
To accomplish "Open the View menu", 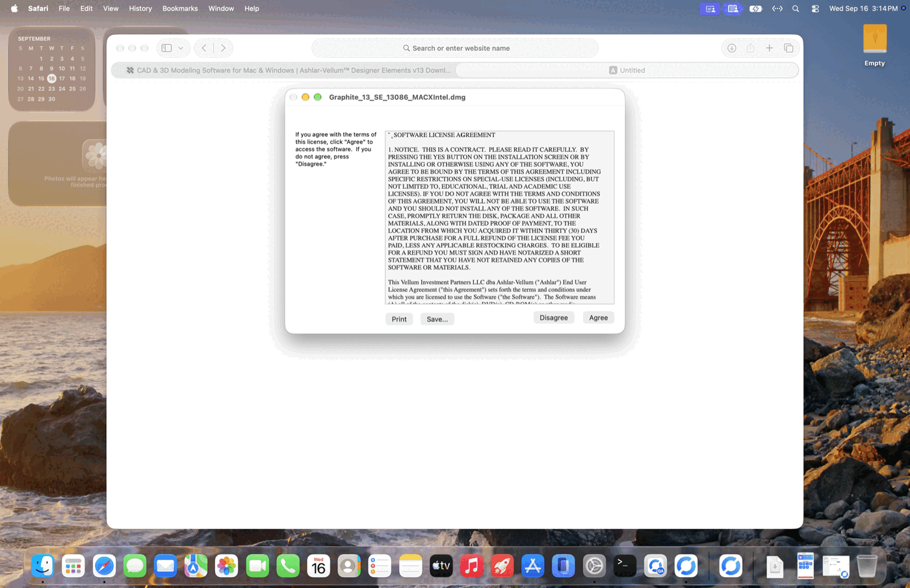I will (x=110, y=8).
